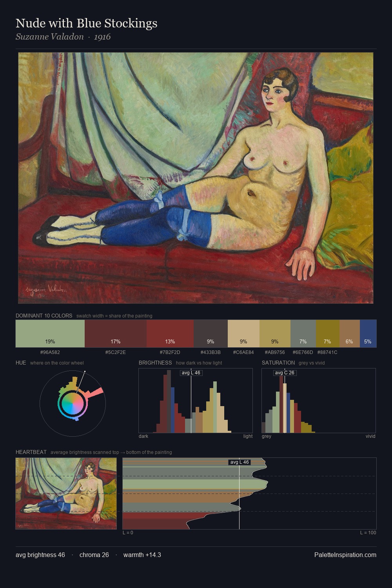Screen dimensions: 392x588
Task: Select the charcoal #433B3B swatch
Action: coord(211,334)
